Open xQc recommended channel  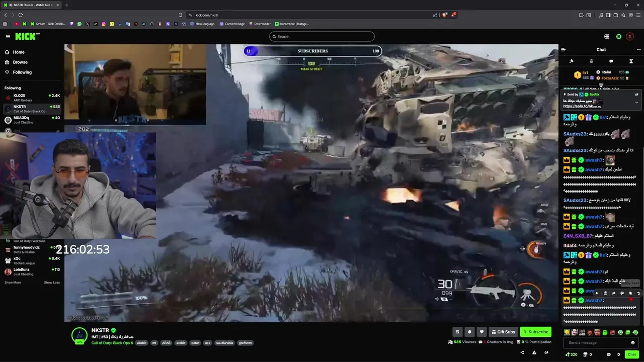click(x=32, y=260)
